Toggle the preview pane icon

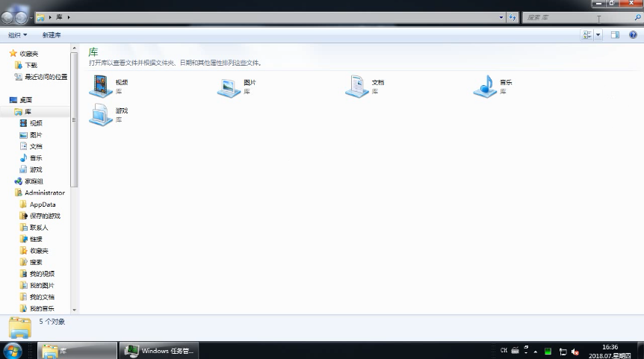(615, 35)
